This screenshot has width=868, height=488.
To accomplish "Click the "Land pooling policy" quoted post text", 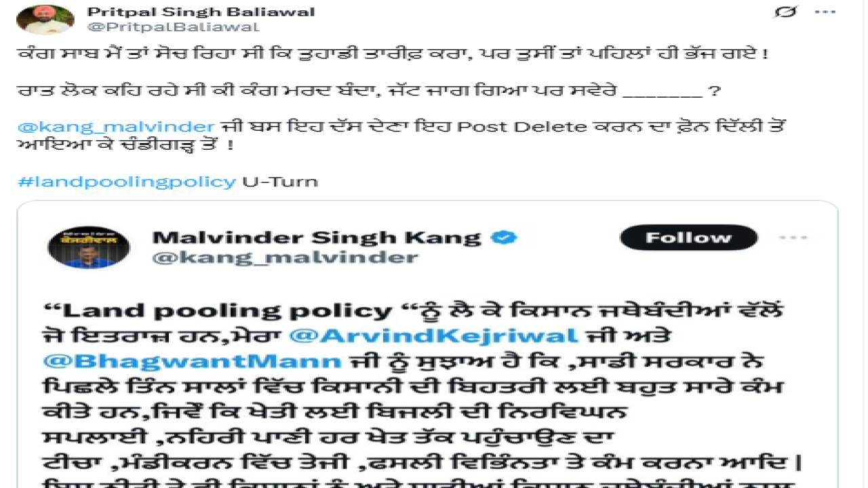I will point(227,310).
